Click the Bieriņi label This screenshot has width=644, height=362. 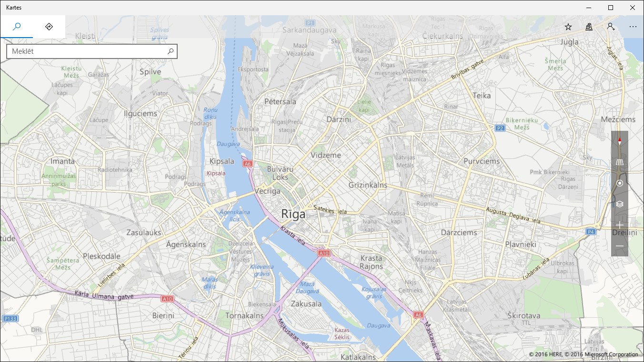point(163,315)
